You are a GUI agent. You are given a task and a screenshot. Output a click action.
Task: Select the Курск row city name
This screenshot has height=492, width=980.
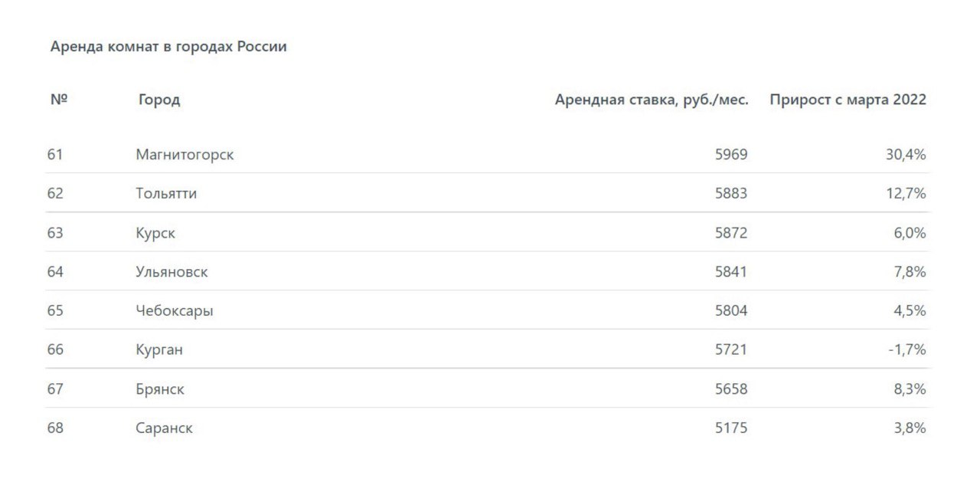tap(155, 233)
